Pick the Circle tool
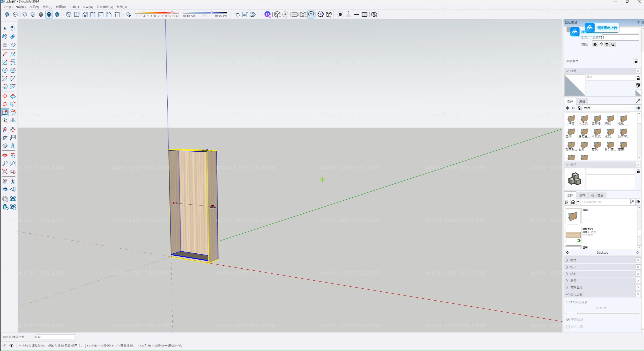The image size is (644, 351). (5, 70)
